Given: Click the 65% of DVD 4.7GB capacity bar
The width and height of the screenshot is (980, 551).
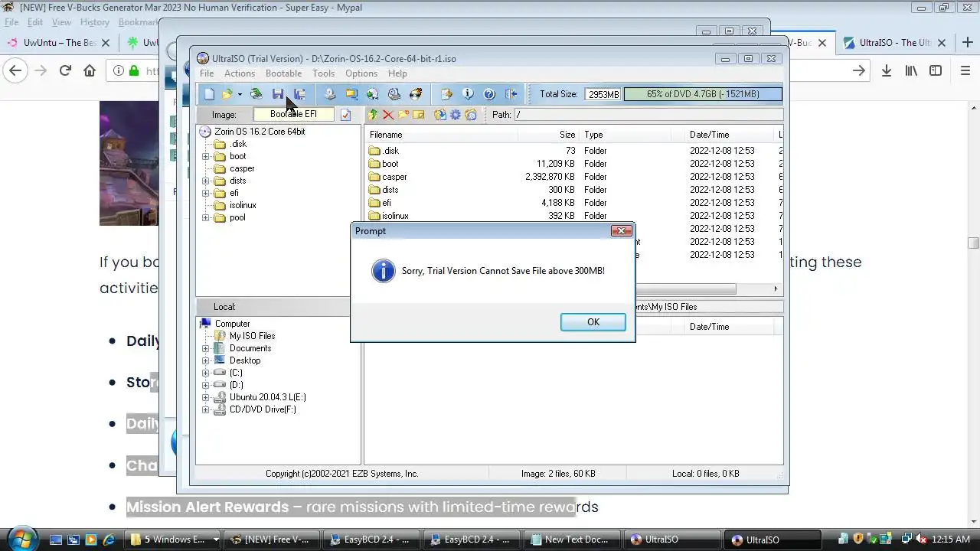Looking at the screenshot, I should pyautogui.click(x=703, y=94).
